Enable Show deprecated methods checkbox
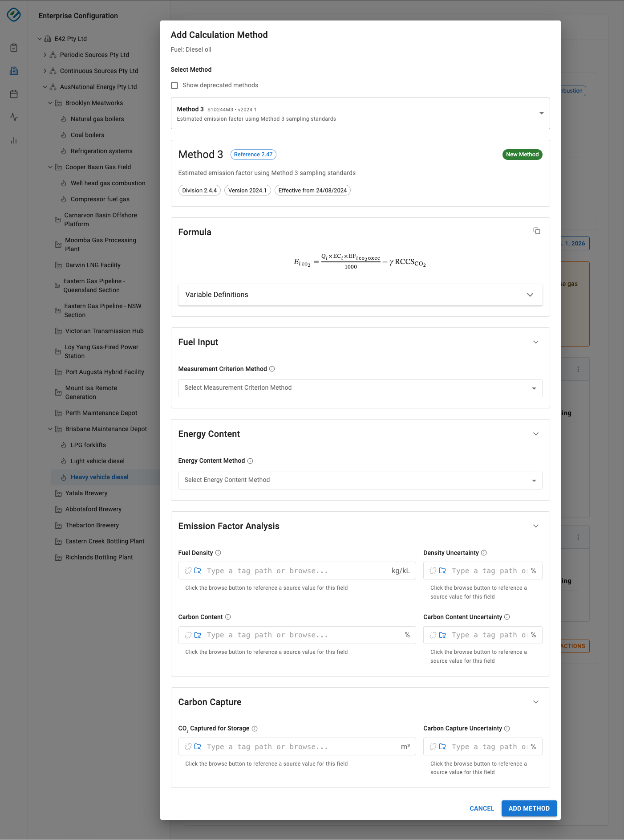The width and height of the screenshot is (624, 840). click(174, 86)
